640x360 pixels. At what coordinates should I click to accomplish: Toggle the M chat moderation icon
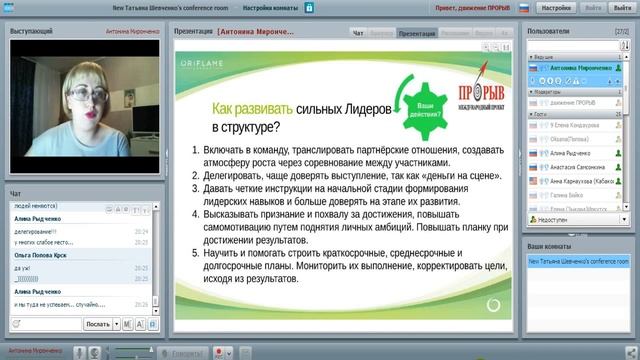pyautogui.click(x=127, y=324)
